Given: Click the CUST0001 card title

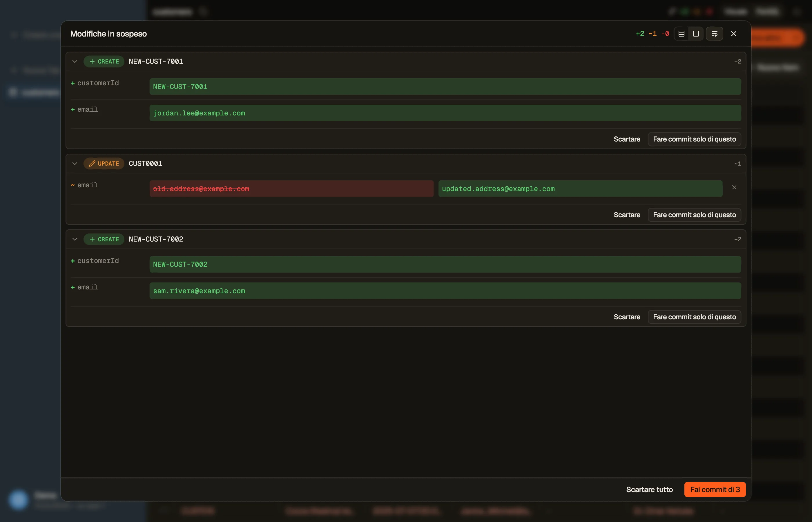Looking at the screenshot, I should click(x=145, y=163).
